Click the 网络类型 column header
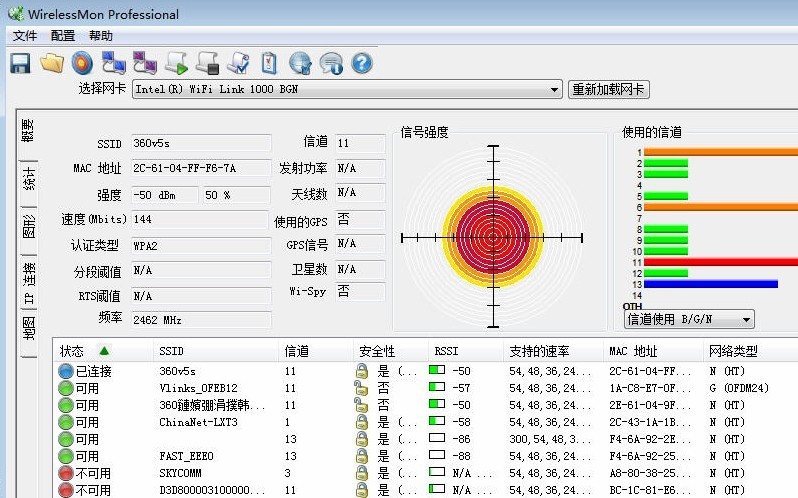798x498 pixels. click(751, 351)
